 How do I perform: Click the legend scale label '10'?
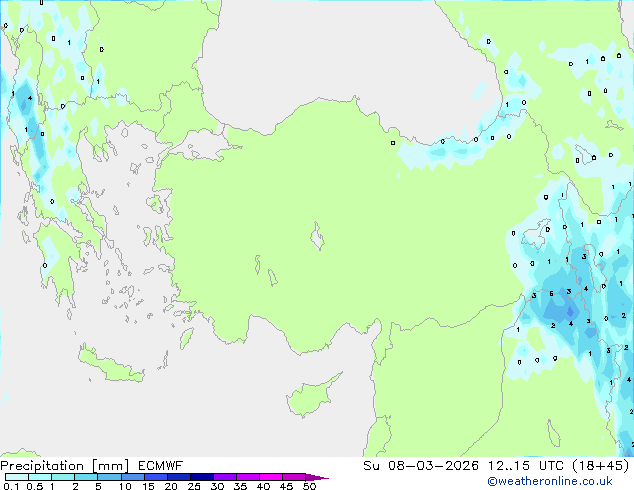125,486
